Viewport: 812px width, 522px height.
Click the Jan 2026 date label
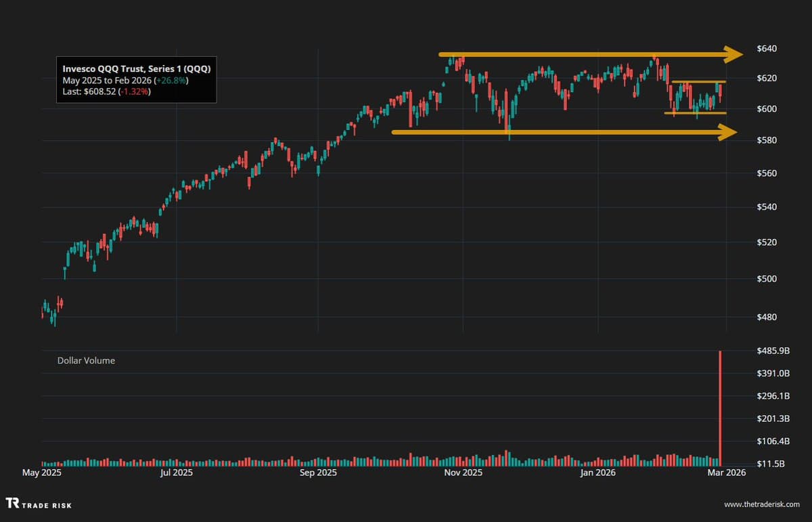click(x=598, y=473)
